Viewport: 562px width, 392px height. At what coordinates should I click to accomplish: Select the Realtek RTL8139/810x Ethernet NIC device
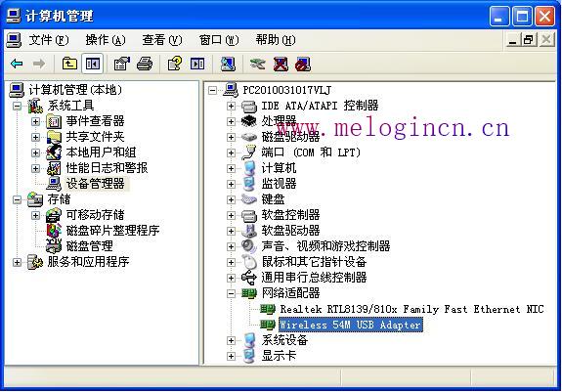412,309
